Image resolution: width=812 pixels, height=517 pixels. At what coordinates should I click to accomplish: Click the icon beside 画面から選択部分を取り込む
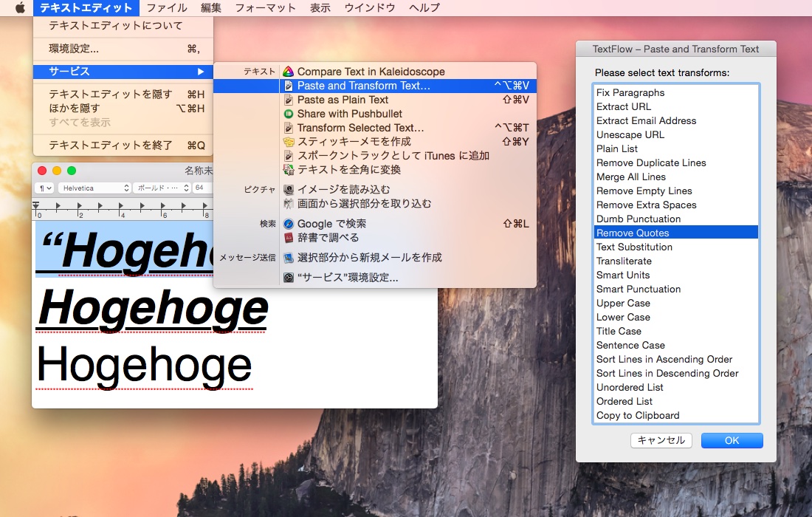coord(289,203)
